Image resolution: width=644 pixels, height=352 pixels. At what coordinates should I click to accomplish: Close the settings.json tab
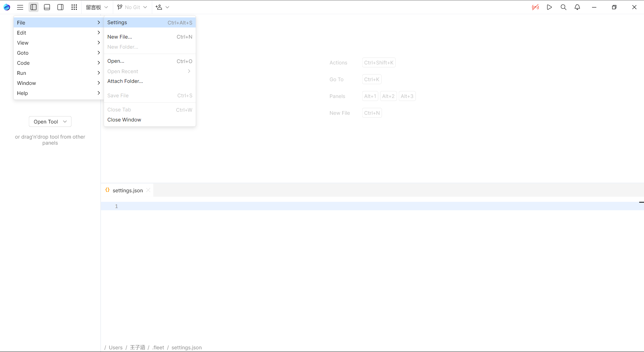click(148, 190)
